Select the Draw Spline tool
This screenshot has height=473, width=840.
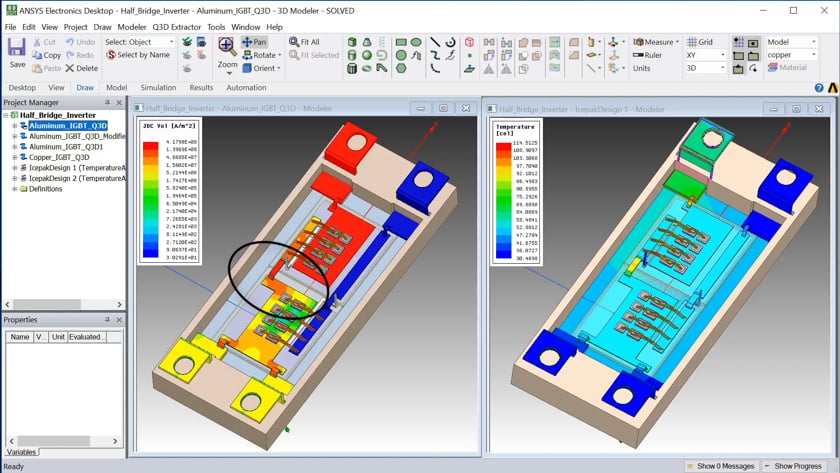coord(435,55)
